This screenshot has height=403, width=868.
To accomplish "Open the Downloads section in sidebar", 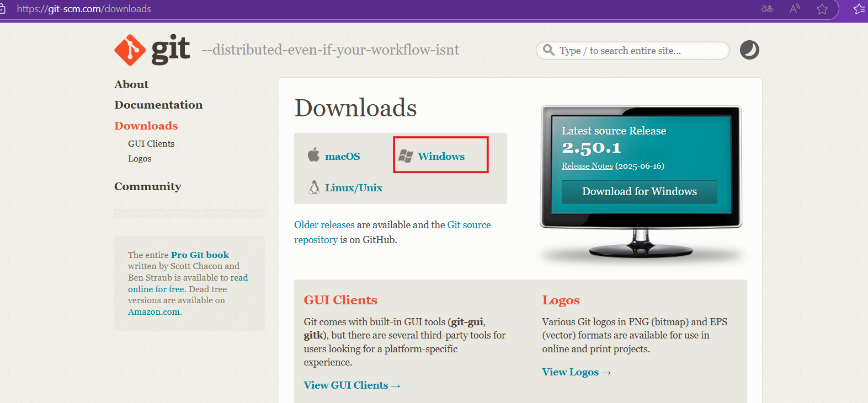I will (146, 126).
